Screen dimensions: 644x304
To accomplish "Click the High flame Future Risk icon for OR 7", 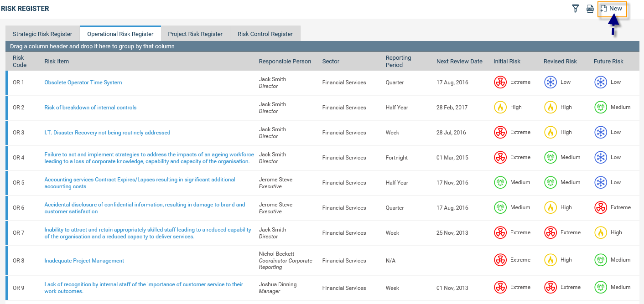I will [600, 232].
